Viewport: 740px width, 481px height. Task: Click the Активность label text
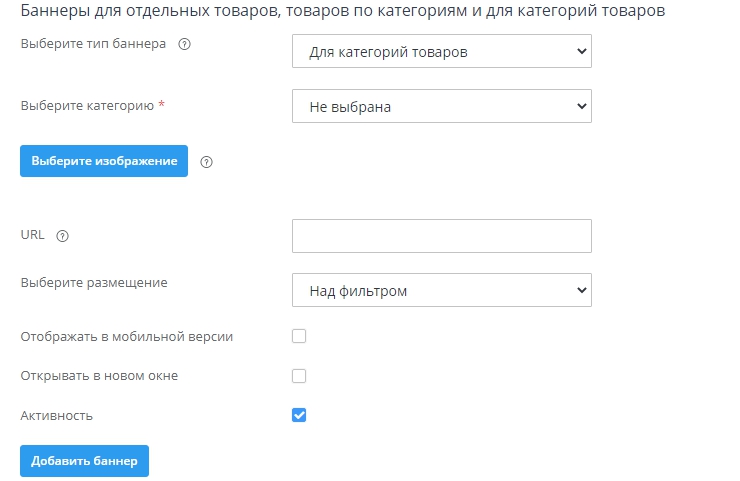tap(57, 415)
